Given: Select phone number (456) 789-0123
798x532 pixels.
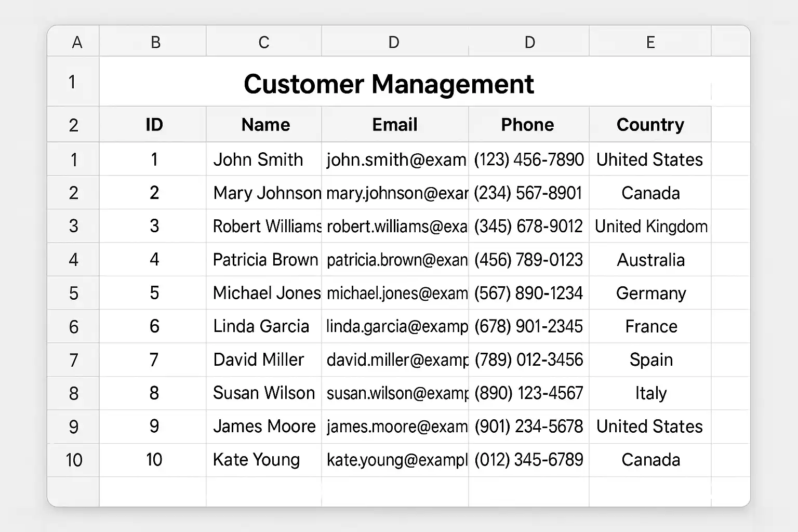Looking at the screenshot, I should 528,260.
